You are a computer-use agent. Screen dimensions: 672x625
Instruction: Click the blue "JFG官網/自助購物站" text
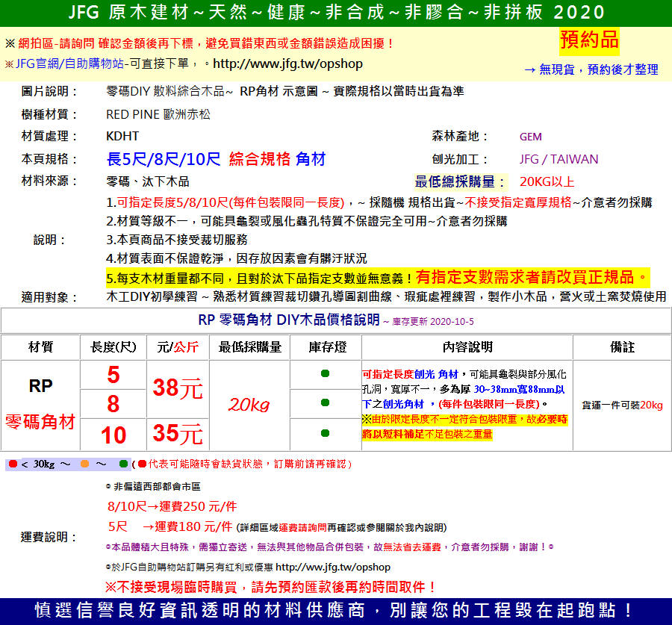pos(69,64)
